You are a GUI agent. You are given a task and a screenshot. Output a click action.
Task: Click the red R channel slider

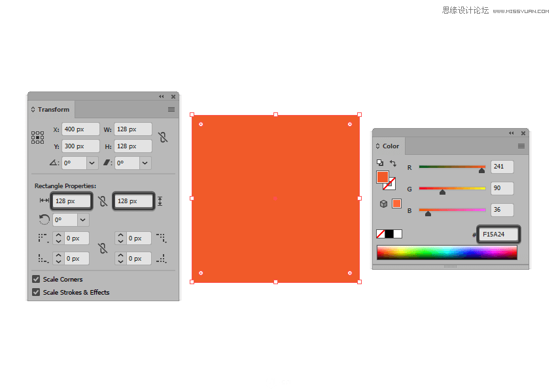coord(452,168)
